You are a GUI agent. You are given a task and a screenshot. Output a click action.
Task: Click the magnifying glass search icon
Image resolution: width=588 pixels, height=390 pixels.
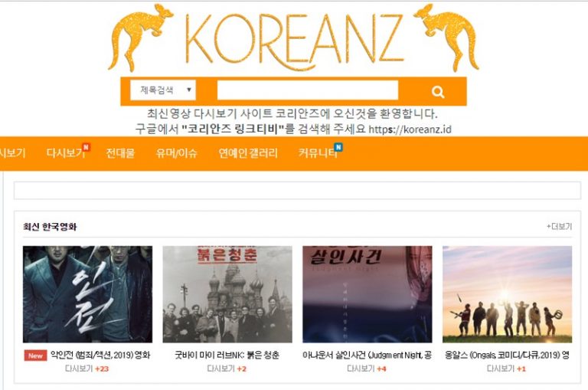438,92
